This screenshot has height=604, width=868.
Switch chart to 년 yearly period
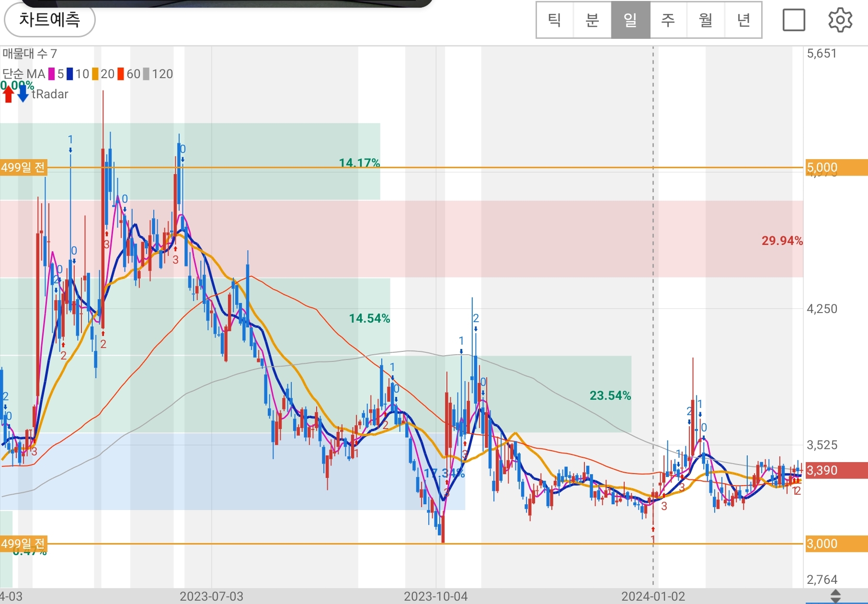pos(743,20)
